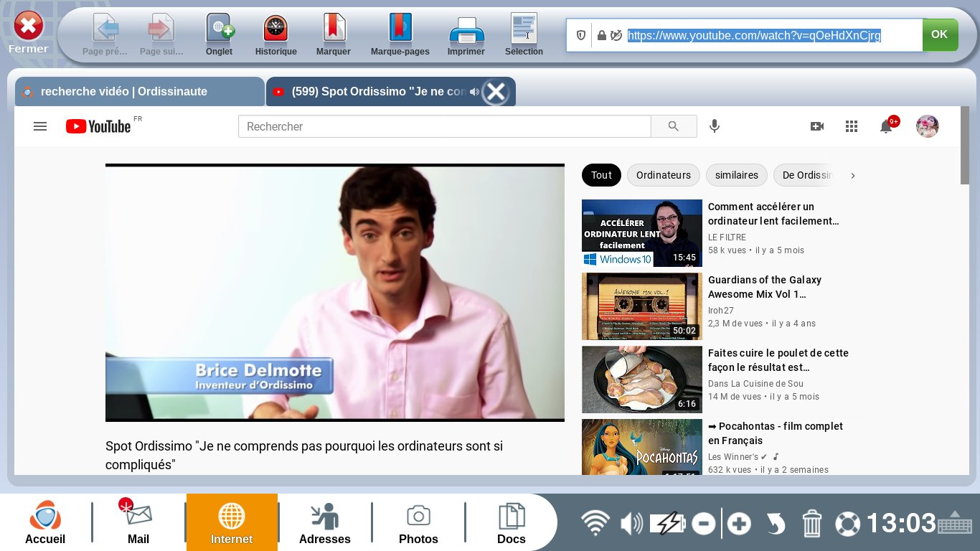Close the Spot Ordissimo tab
The image size is (980, 551).
point(496,92)
